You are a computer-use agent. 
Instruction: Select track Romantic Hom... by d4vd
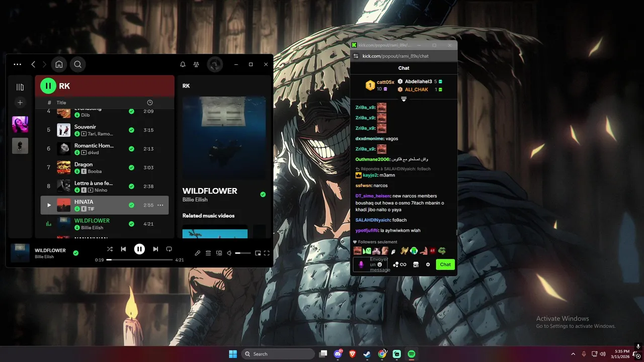105,149
